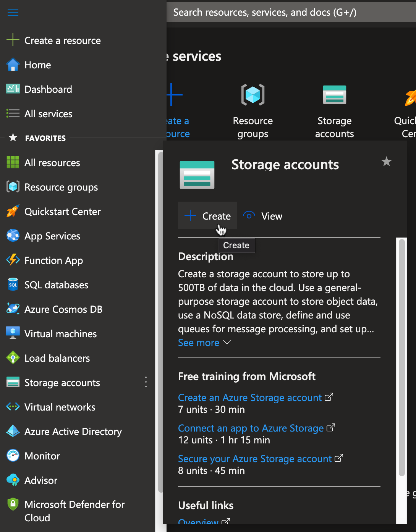Open Resource groups tile in Azure services
The image size is (416, 532).
pos(253,111)
